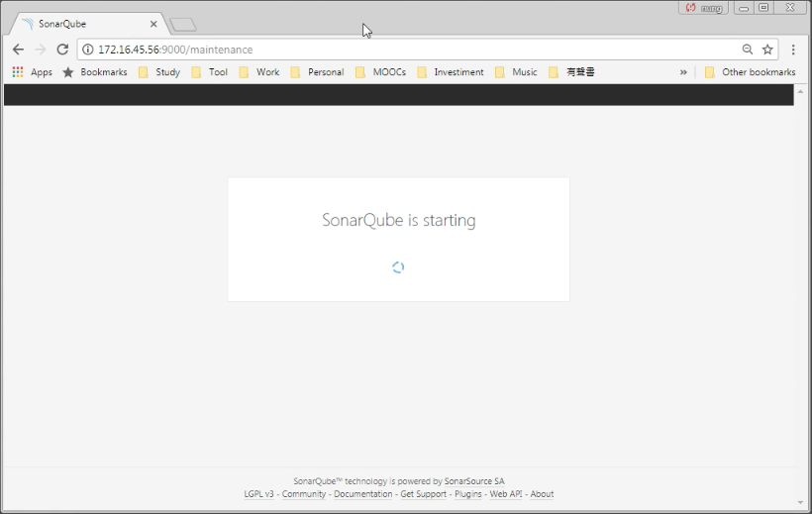Open the Bookmarks star shortcut
The image size is (812, 514).
(95, 72)
